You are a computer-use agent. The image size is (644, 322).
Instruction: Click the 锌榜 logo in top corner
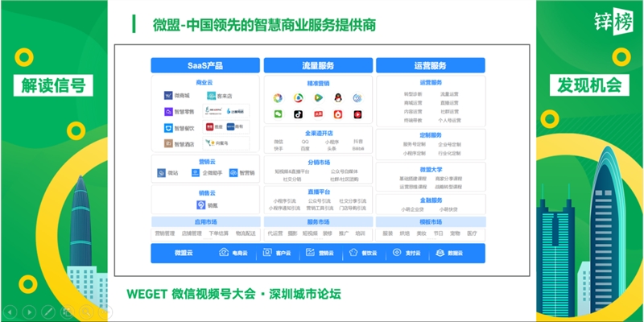[x=613, y=21]
